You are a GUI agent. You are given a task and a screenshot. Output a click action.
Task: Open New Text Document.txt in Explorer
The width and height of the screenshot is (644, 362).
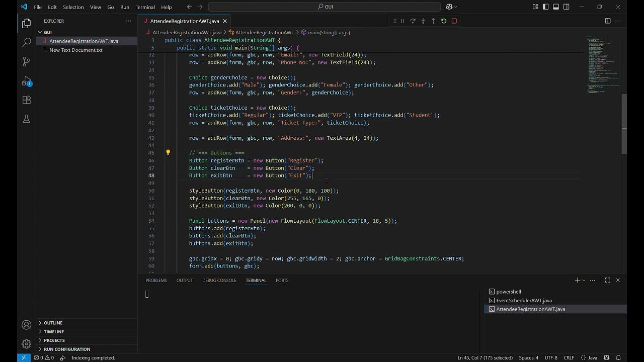click(x=87, y=50)
